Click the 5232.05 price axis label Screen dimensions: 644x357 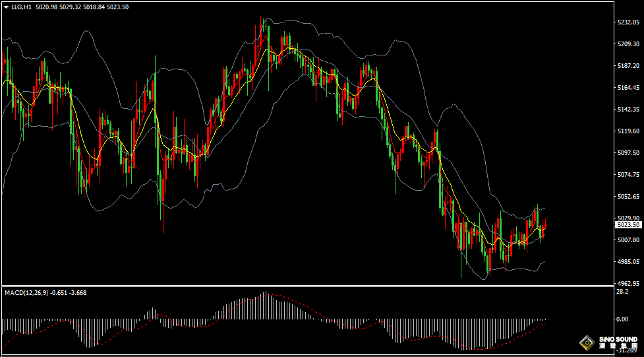(627, 22)
